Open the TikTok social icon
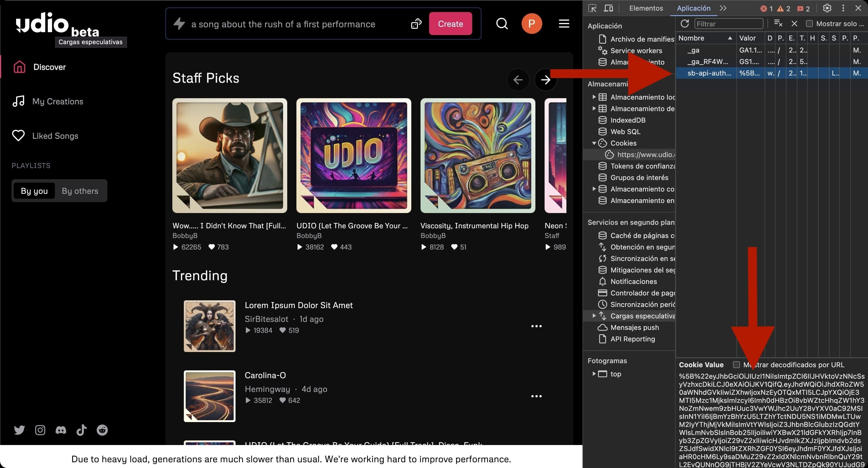This screenshot has height=468, width=868. coord(81,430)
